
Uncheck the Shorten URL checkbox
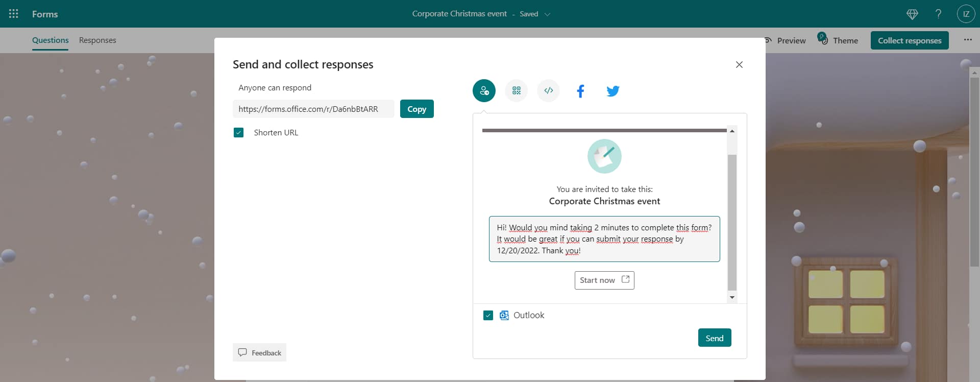[x=238, y=133]
